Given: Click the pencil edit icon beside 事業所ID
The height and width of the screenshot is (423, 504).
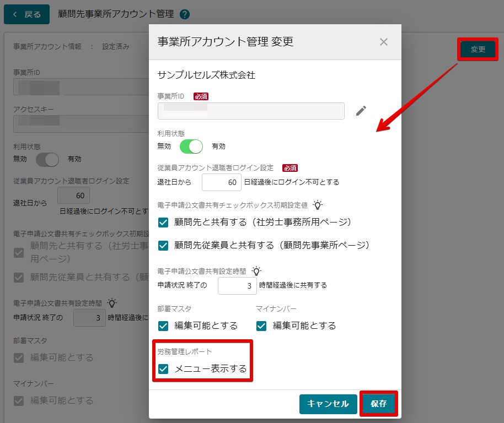Looking at the screenshot, I should coord(361,111).
